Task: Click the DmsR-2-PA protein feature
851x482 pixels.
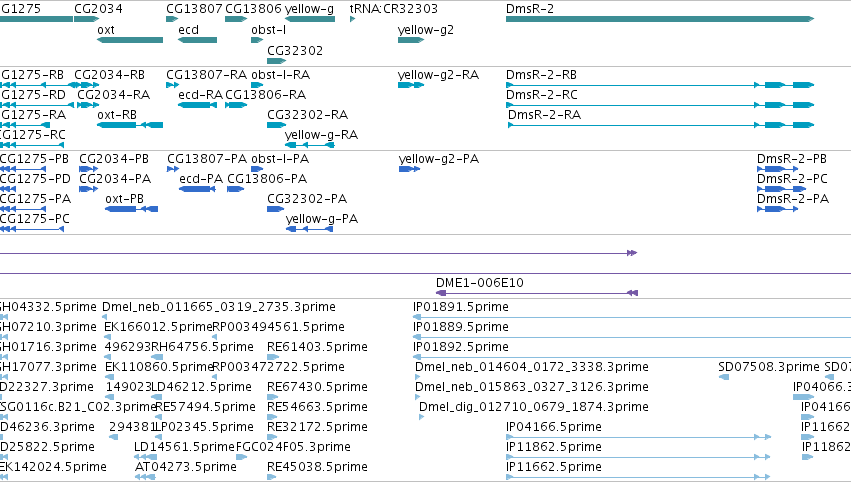Action: [777, 209]
